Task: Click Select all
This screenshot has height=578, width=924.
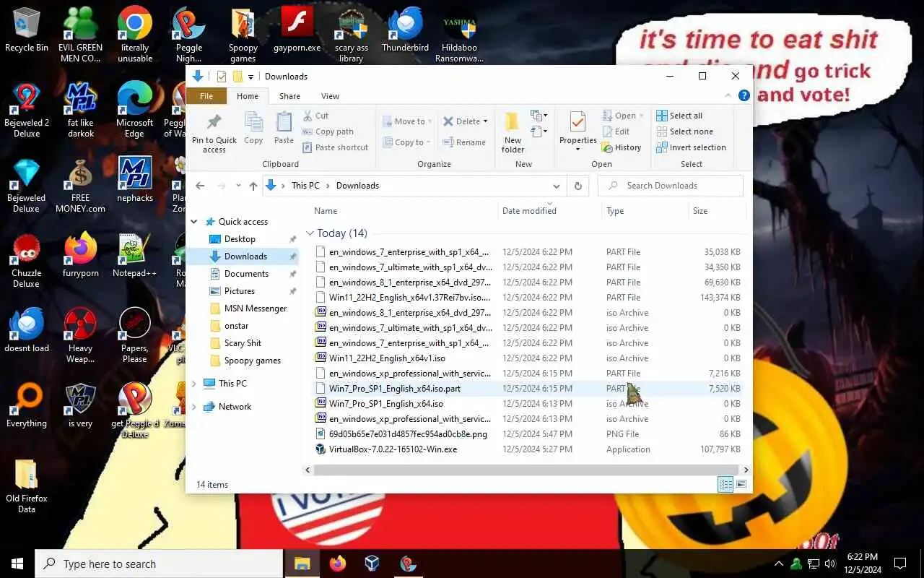Action: [x=679, y=116]
